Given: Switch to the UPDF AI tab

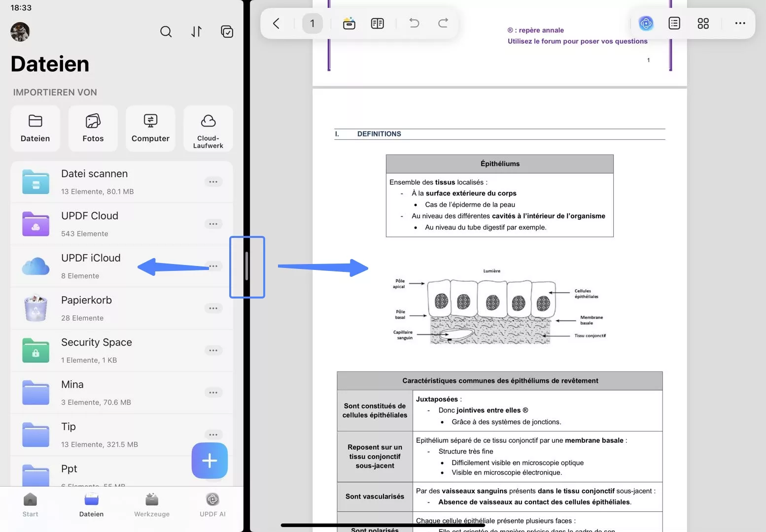Looking at the screenshot, I should pos(212,505).
